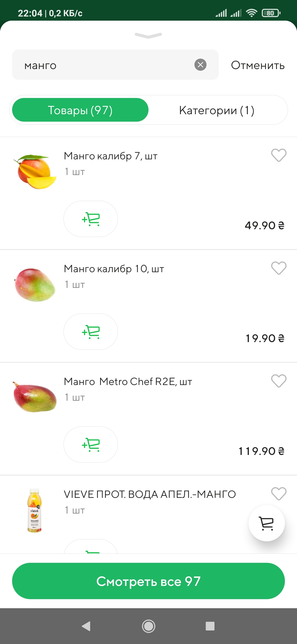Open the VIEVE water bottle thumbnail

35,511
